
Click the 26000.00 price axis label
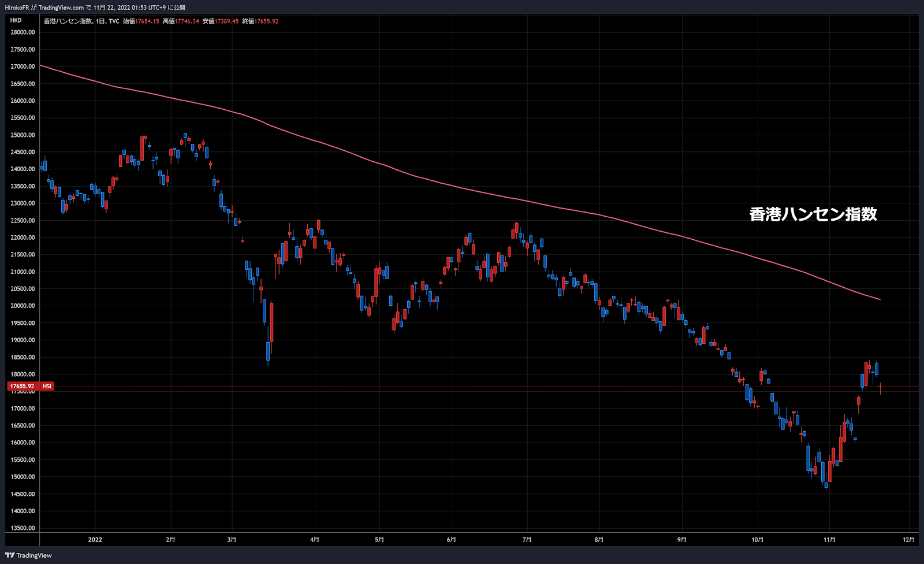click(x=23, y=101)
